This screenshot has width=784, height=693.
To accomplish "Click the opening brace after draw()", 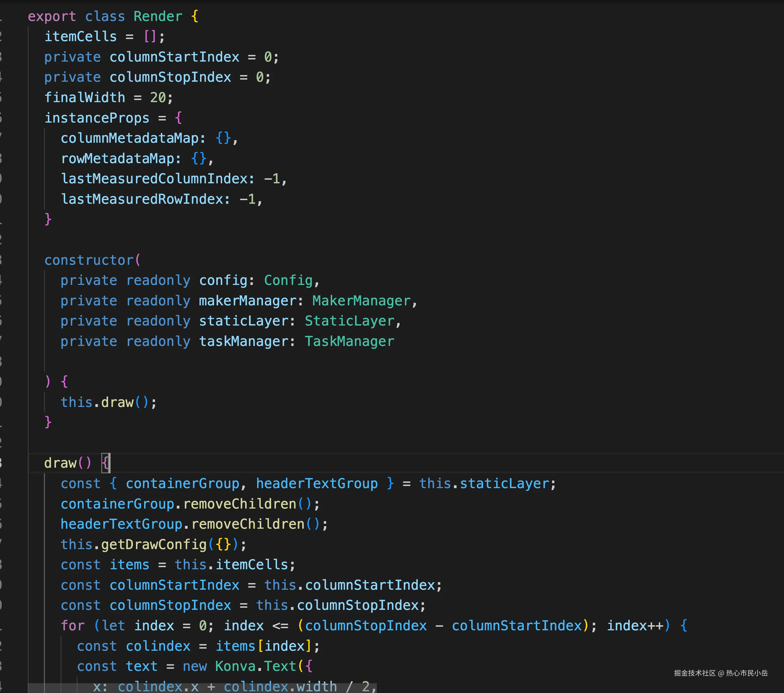I will pos(105,463).
